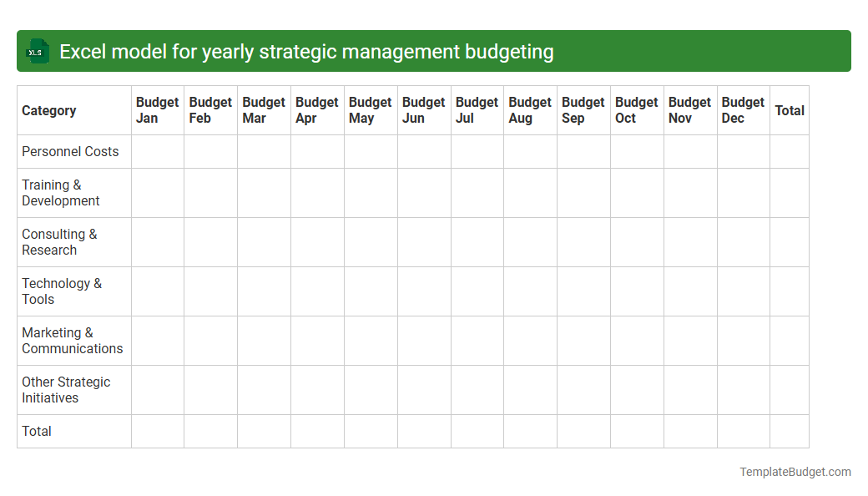Select the Category header cell

point(49,110)
